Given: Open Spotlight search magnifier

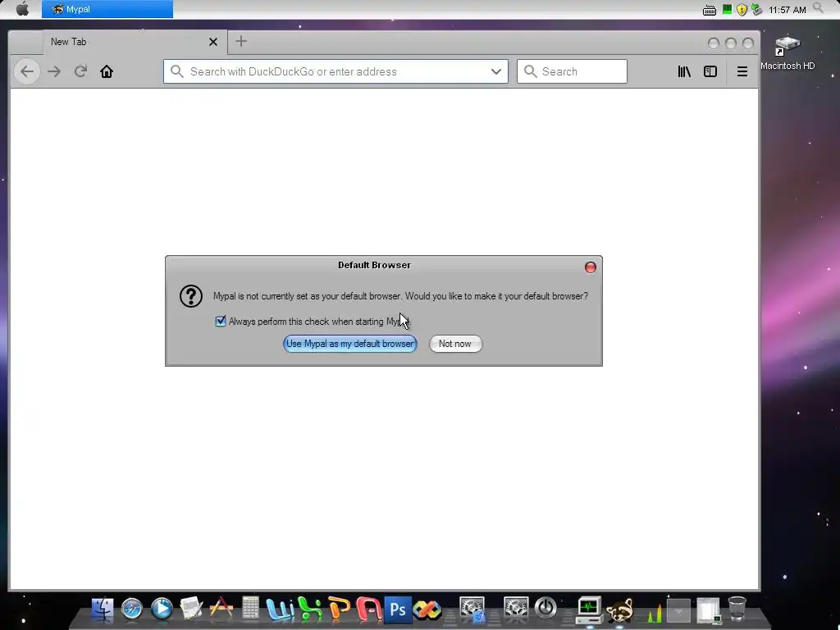Looking at the screenshot, I should pos(818,8).
